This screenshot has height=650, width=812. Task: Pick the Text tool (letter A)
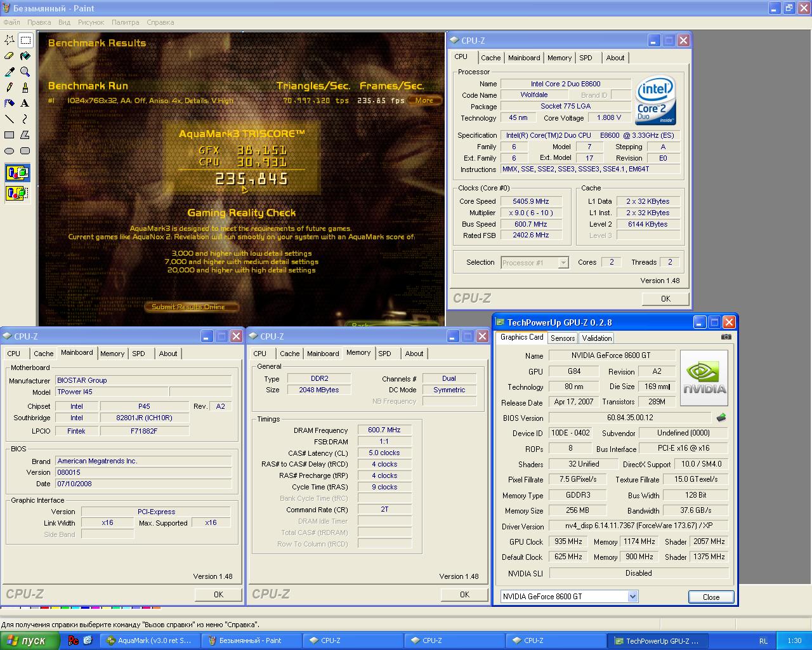[25, 103]
